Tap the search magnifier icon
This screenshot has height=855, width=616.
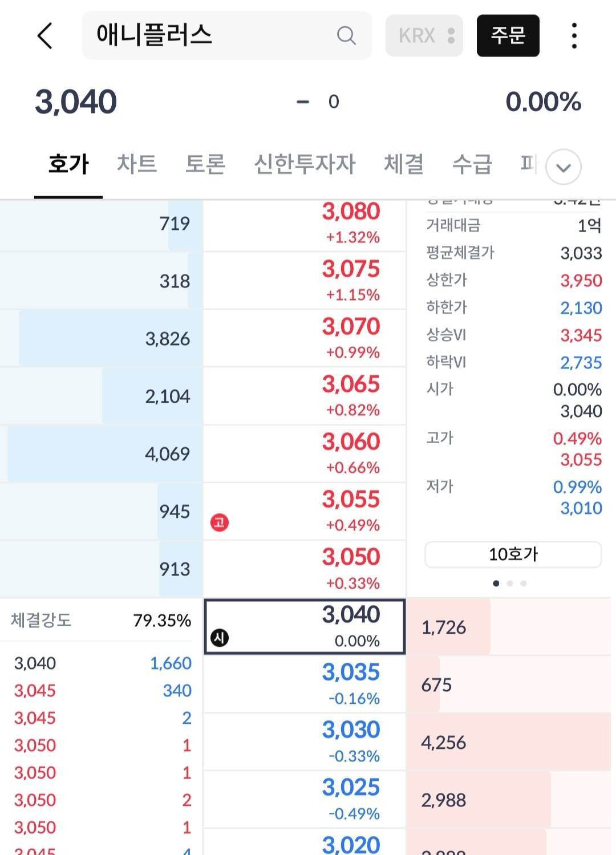pos(345,35)
